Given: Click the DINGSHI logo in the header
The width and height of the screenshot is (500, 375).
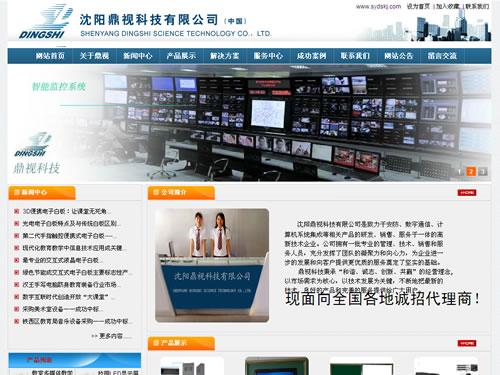Looking at the screenshot, I should (x=46, y=22).
